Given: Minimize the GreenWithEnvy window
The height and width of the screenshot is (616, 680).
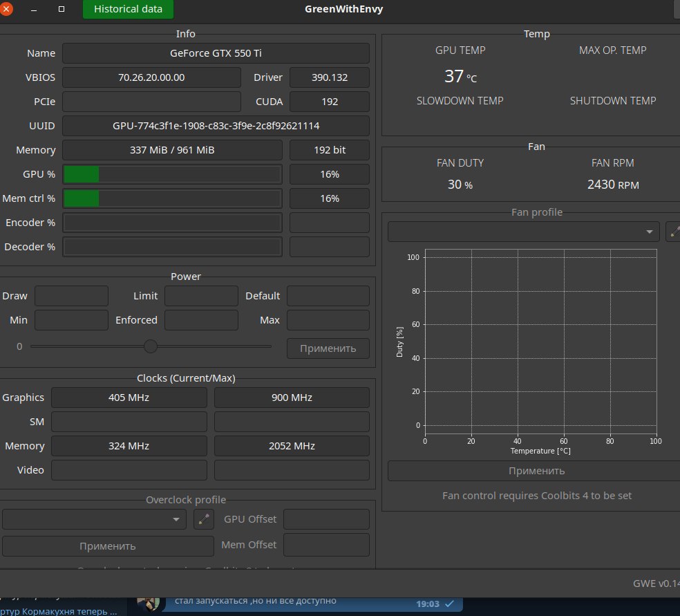Looking at the screenshot, I should [x=34, y=9].
